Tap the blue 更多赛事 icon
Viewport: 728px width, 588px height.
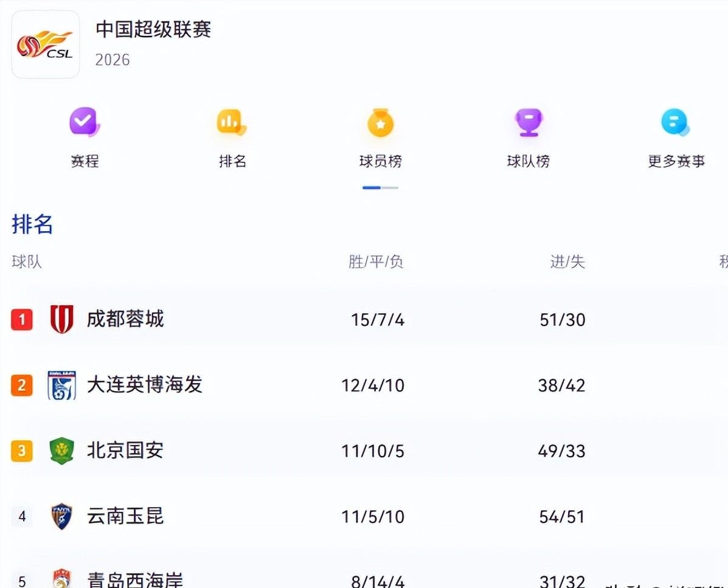(x=675, y=122)
